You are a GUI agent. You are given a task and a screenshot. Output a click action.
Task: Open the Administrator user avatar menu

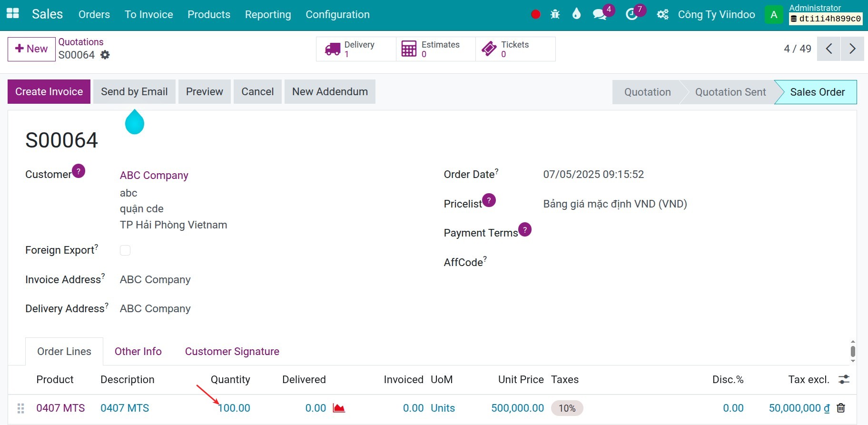[x=774, y=14]
